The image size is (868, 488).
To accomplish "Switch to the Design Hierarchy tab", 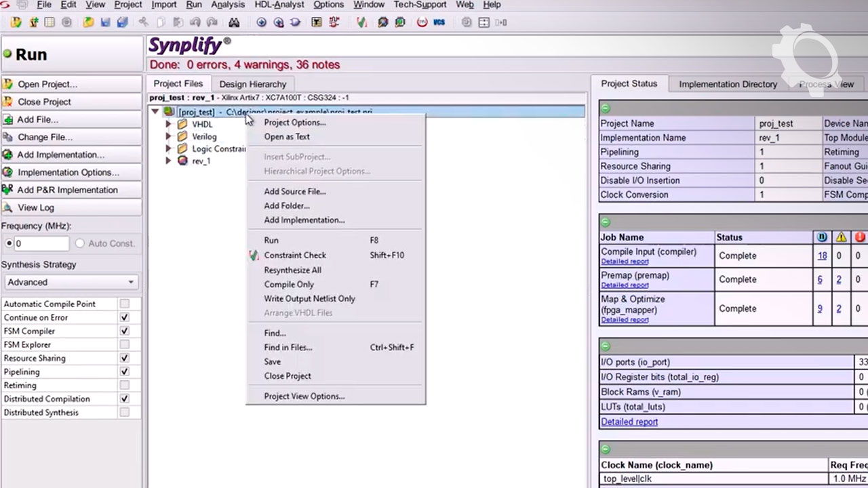I will click(252, 84).
